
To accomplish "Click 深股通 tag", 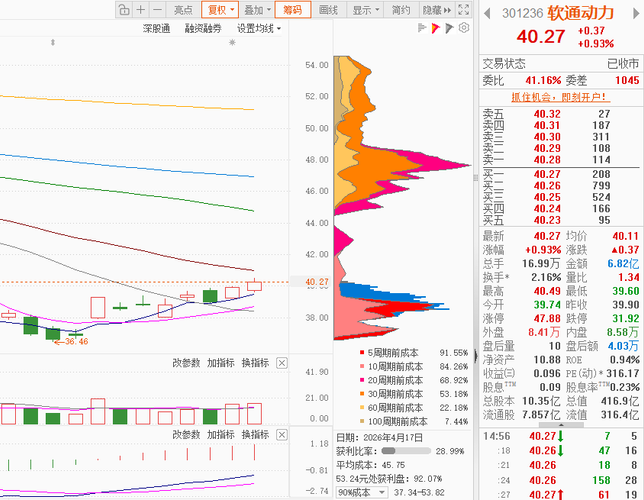I will (156, 28).
